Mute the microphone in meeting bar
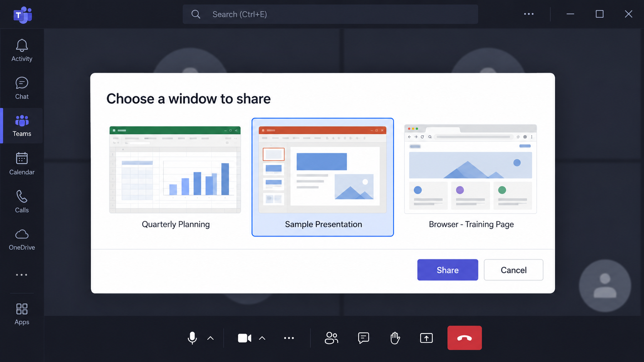 (x=192, y=338)
